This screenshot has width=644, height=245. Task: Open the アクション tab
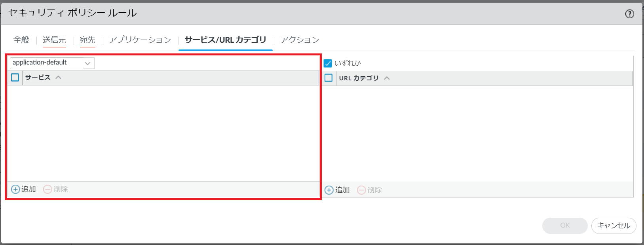click(x=300, y=40)
